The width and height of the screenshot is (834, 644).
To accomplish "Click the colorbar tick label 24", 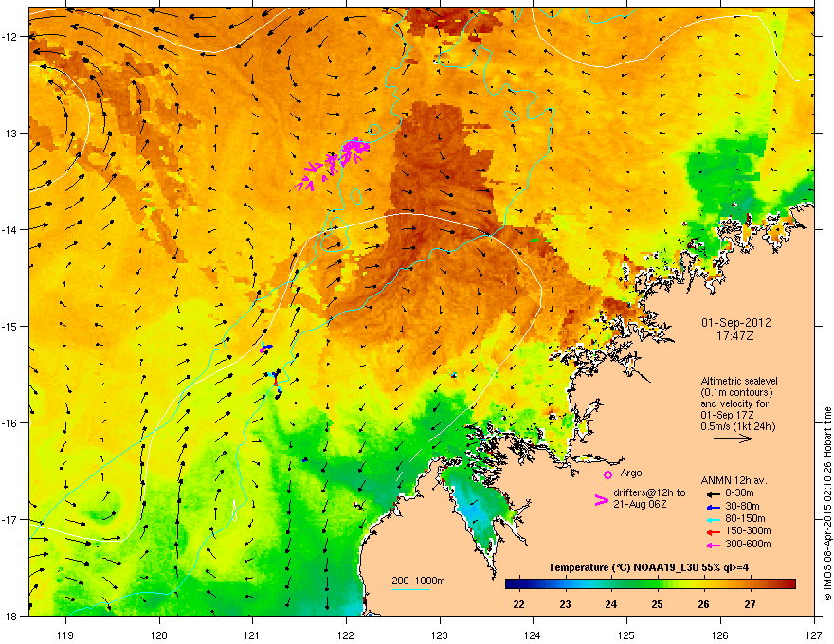I will click(611, 604).
